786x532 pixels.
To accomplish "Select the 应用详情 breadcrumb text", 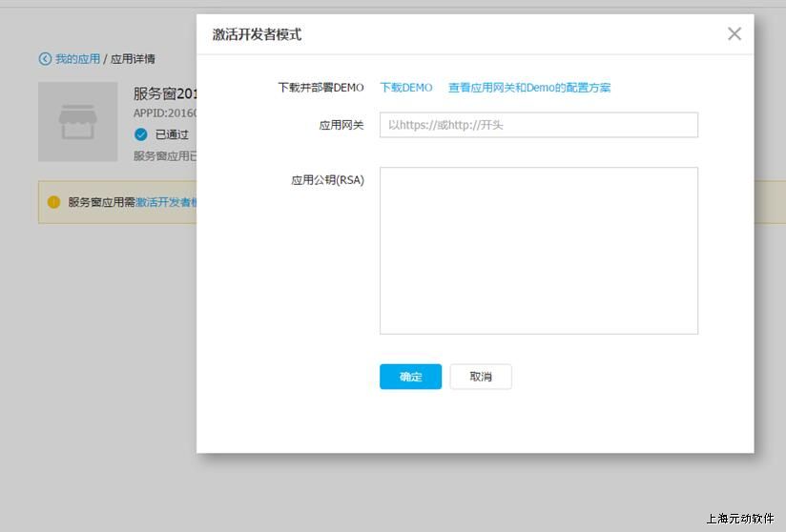I will (133, 59).
